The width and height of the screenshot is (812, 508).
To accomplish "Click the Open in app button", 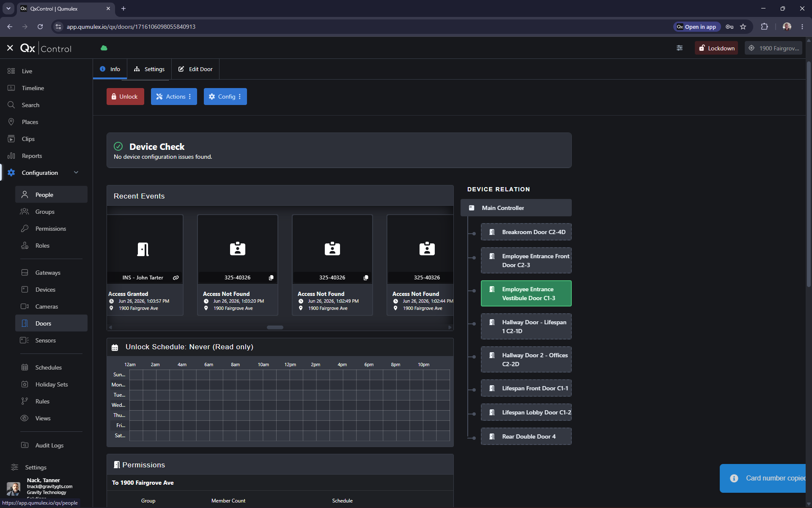I will [x=696, y=27].
